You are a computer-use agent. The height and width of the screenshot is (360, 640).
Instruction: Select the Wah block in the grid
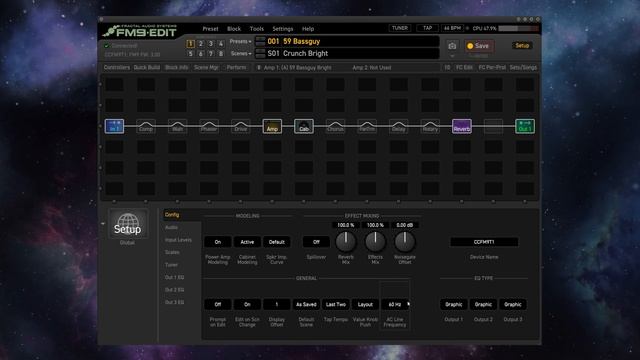[177, 127]
